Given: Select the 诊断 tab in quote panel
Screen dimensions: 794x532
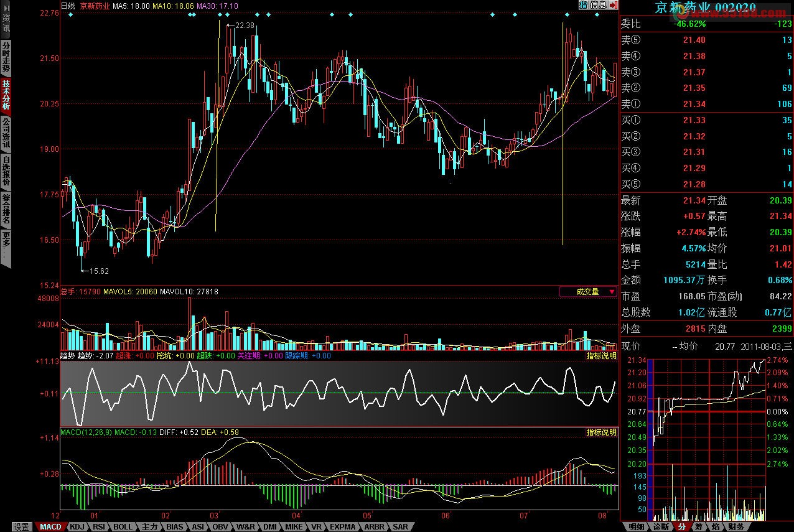Looking at the screenshot, I should [661, 527].
